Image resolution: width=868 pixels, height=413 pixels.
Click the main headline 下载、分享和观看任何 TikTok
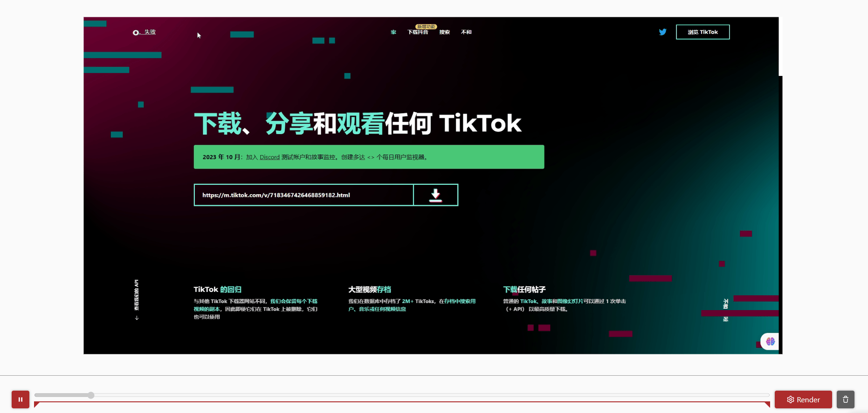(358, 123)
